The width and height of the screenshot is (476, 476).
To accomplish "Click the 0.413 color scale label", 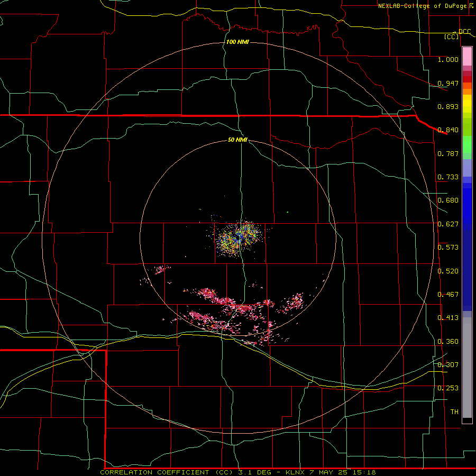I will [x=448, y=318].
